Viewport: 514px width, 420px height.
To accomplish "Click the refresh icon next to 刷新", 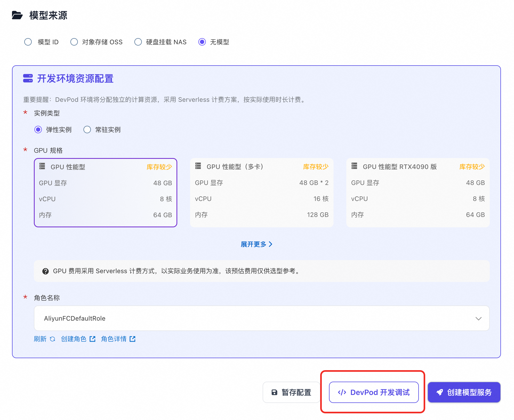I will point(53,339).
